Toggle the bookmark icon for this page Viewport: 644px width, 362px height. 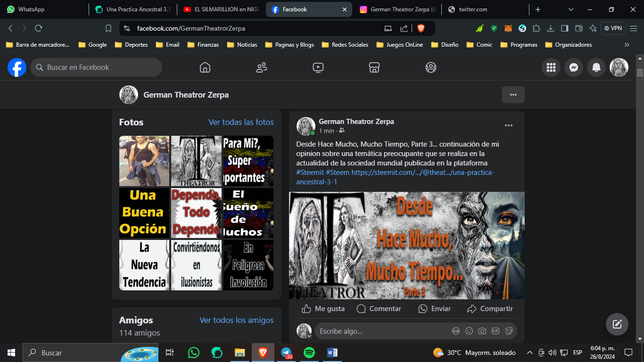[x=108, y=28]
